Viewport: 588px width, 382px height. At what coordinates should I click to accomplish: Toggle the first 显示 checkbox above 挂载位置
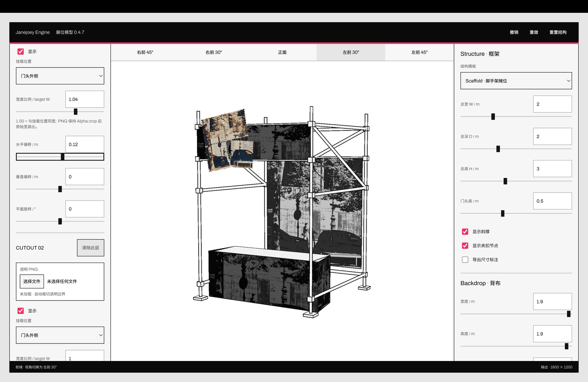point(21,52)
